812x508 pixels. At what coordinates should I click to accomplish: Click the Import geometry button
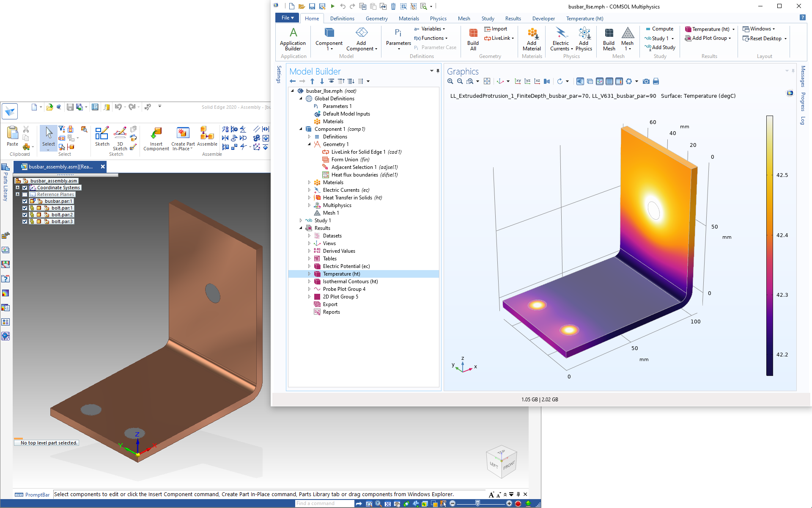click(x=496, y=29)
